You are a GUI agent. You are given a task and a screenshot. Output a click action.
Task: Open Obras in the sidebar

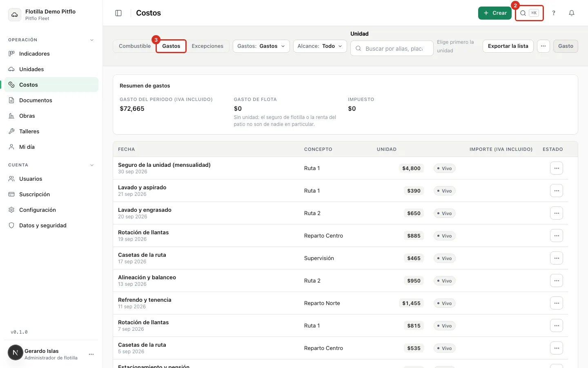(51, 116)
